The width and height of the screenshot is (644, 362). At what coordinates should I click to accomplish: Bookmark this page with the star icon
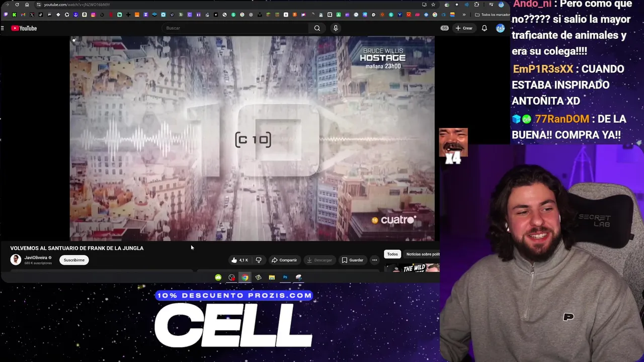[x=433, y=5]
